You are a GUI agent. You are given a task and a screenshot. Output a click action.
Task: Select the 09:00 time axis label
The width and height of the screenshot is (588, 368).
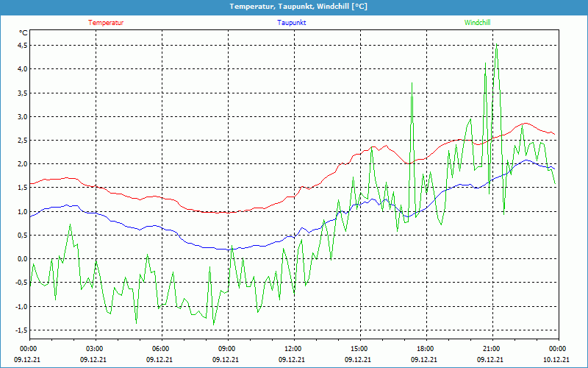click(x=226, y=349)
